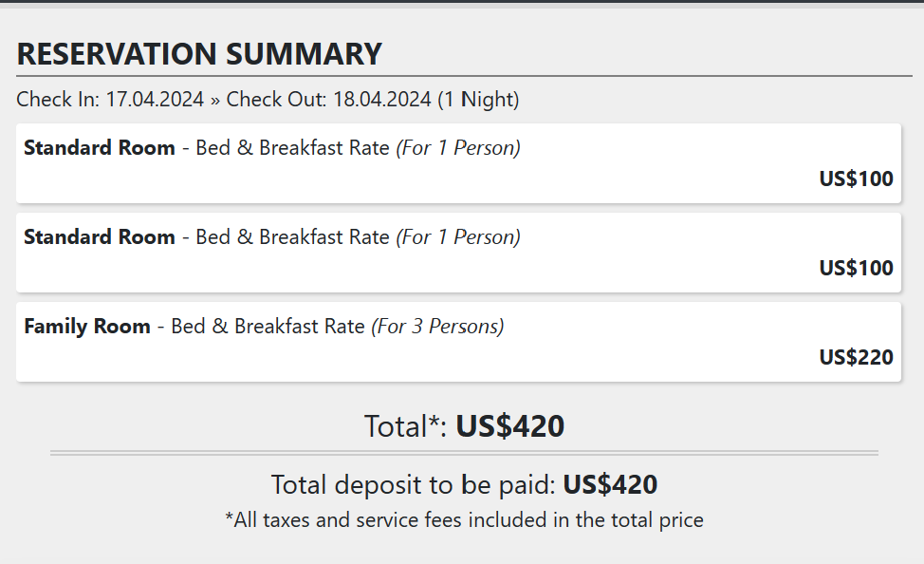Open the Family Room title
The height and width of the screenshot is (564, 924).
[87, 327]
